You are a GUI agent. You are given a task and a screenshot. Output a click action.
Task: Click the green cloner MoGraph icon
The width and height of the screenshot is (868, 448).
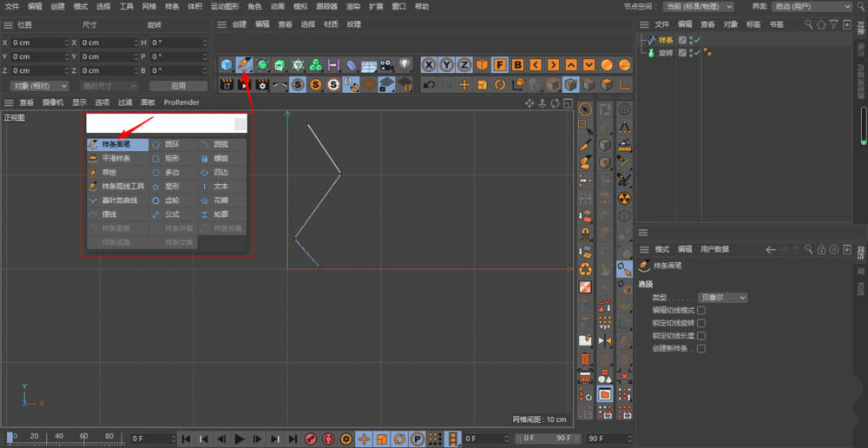pos(316,65)
